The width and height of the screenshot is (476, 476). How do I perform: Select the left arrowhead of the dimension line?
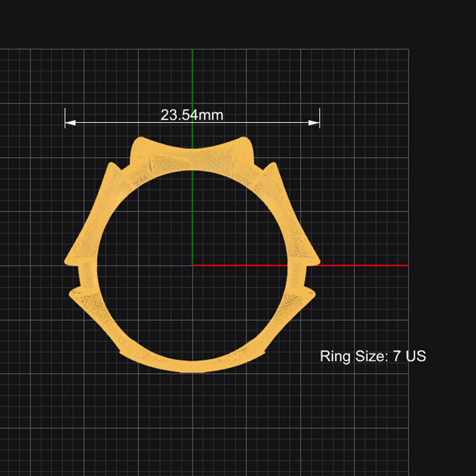click(70, 122)
